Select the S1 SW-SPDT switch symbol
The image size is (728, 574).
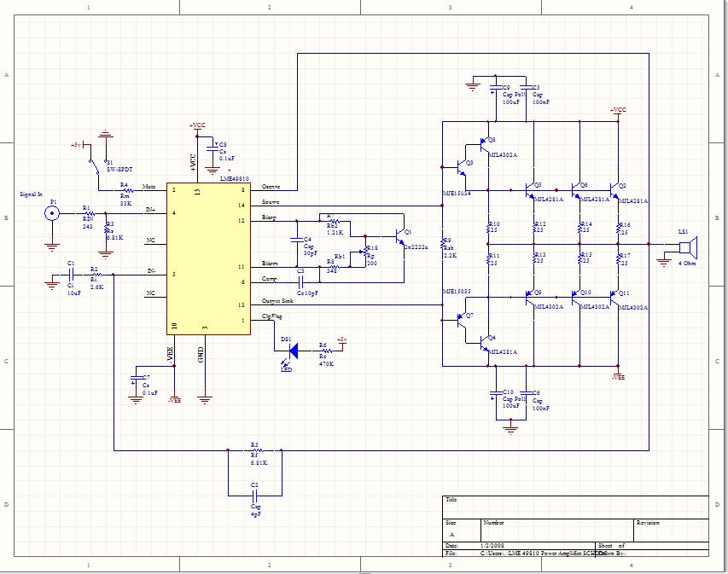97,166
